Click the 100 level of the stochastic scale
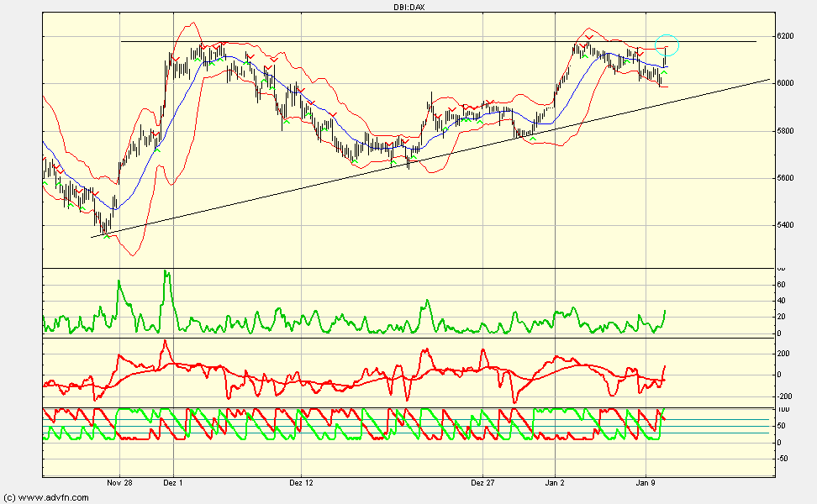This screenshot has height=504, width=817. (782, 407)
